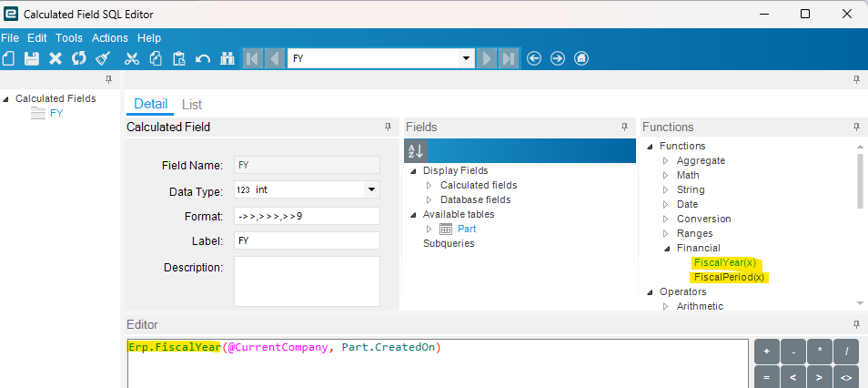Click the Format input field

pos(307,216)
